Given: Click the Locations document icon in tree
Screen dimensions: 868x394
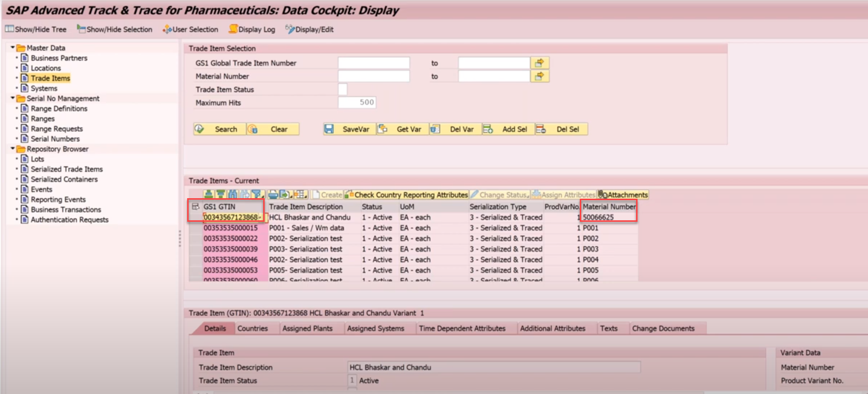Looking at the screenshot, I should click(25, 68).
